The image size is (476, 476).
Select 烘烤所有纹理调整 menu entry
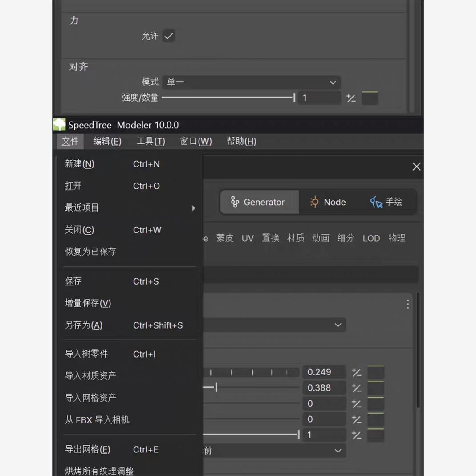(x=130, y=471)
